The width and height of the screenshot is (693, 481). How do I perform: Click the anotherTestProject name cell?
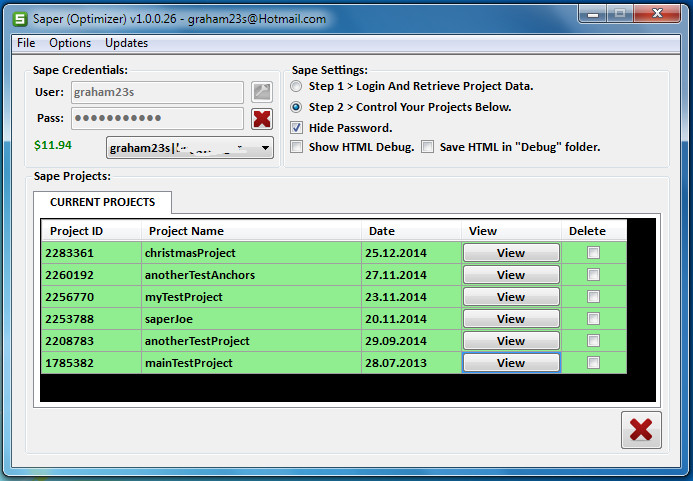(x=251, y=341)
